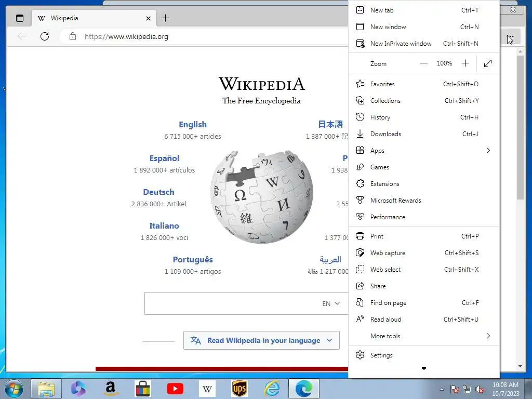Click the Games icon in the menu
The width and height of the screenshot is (532, 399).
tap(360, 167)
